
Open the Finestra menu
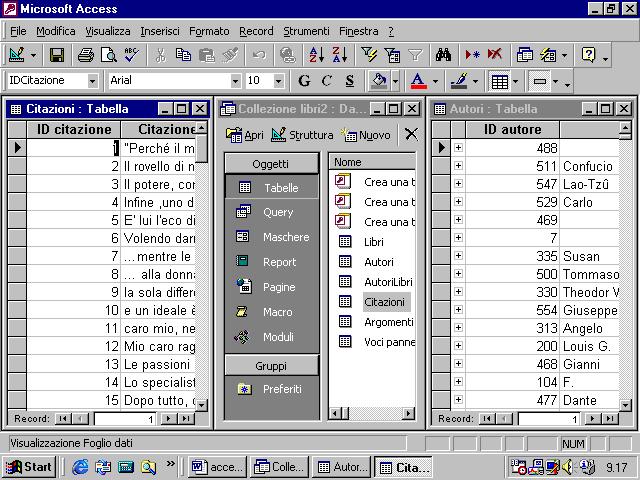coord(358,31)
